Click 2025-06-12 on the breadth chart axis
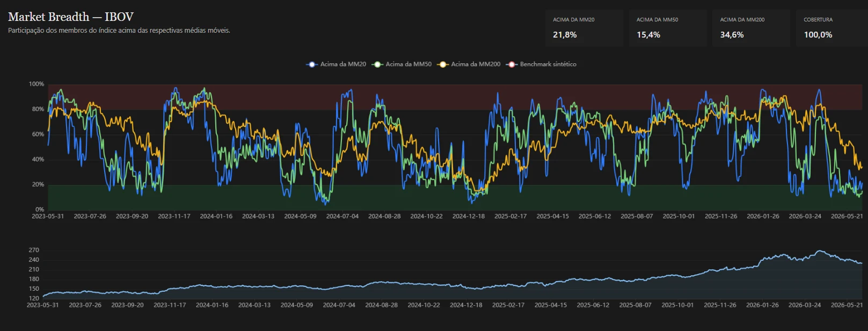The width and height of the screenshot is (868, 331). [x=595, y=216]
